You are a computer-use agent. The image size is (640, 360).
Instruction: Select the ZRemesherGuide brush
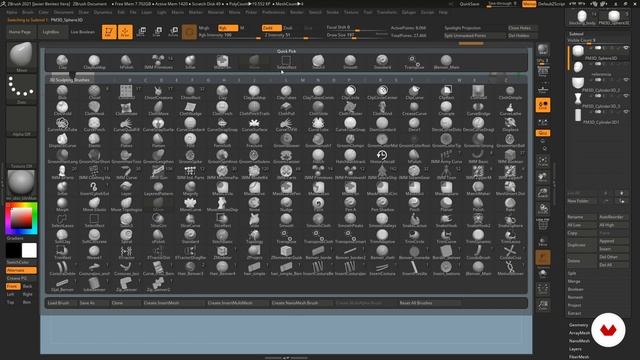286,252
